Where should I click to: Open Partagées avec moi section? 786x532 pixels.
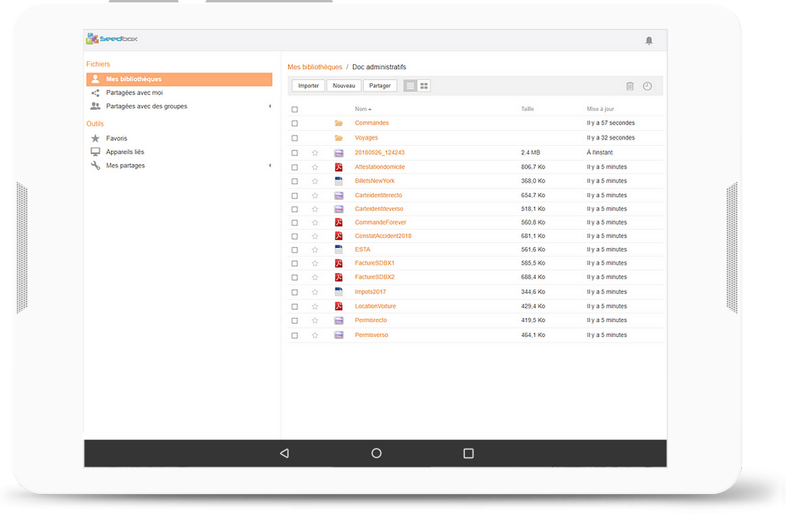134,93
